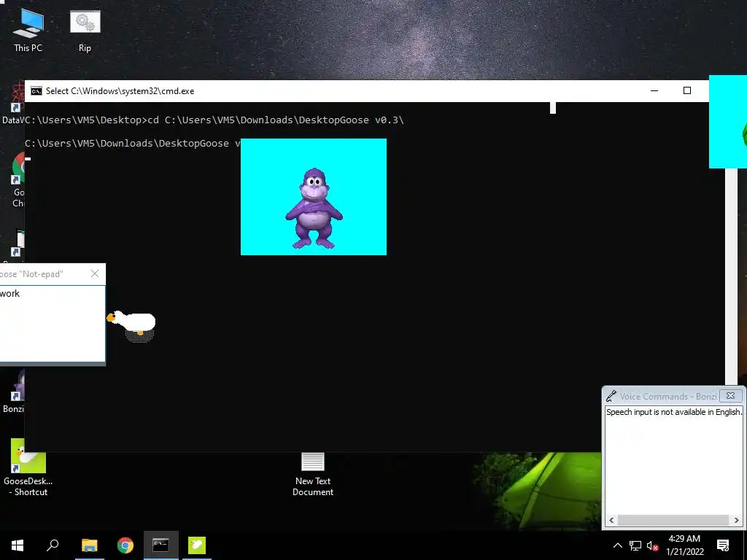Viewport: 747px width, 560px height.
Task: Click the cmd.exe vertical scrollbar
Action: tap(731, 276)
